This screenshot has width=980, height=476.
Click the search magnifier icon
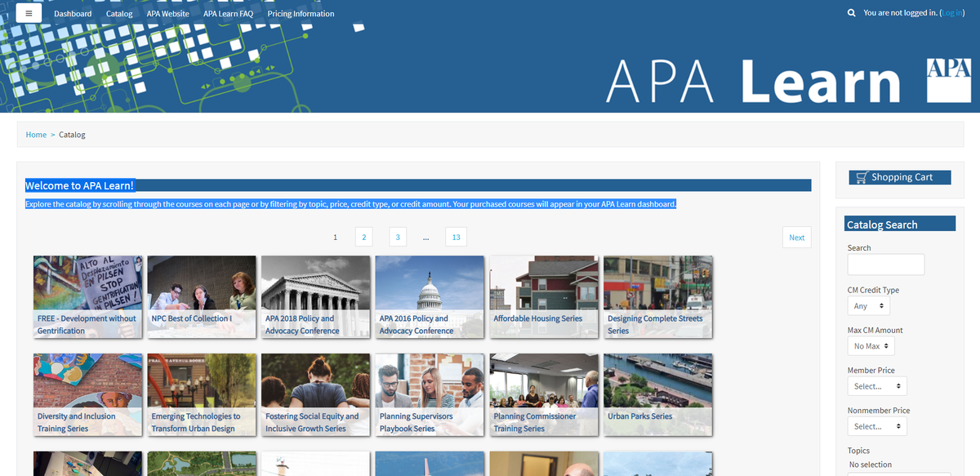click(x=852, y=13)
